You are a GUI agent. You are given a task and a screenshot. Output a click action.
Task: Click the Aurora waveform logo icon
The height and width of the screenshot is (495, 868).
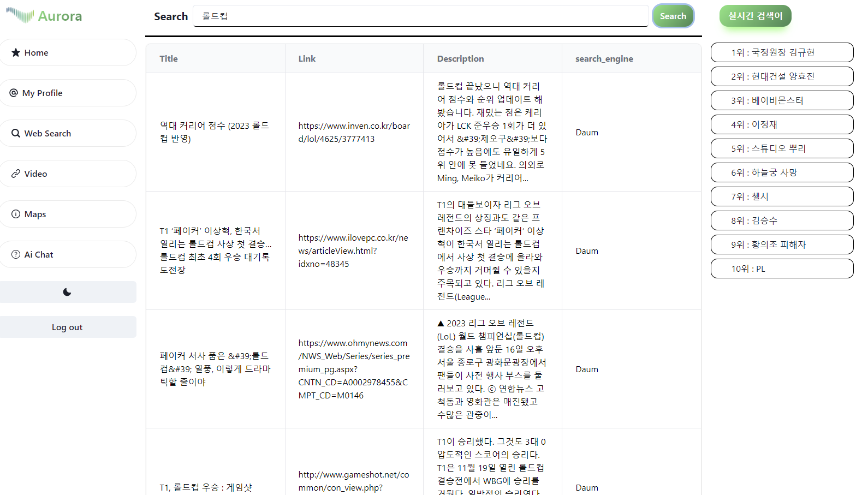coord(20,15)
